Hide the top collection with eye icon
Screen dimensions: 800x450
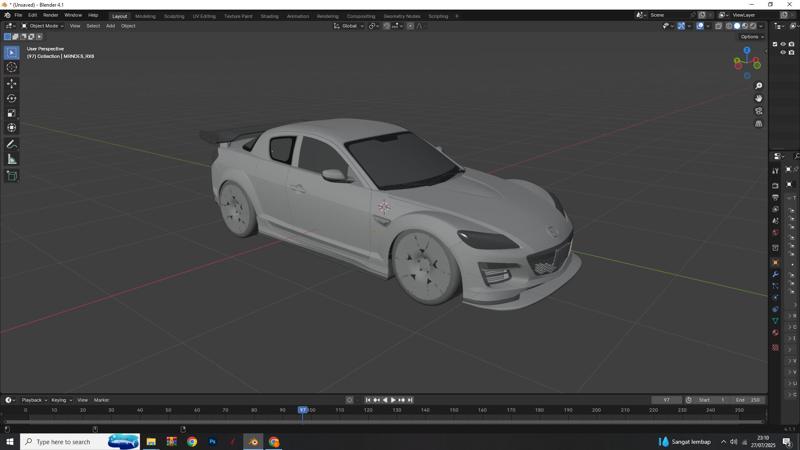click(x=783, y=44)
